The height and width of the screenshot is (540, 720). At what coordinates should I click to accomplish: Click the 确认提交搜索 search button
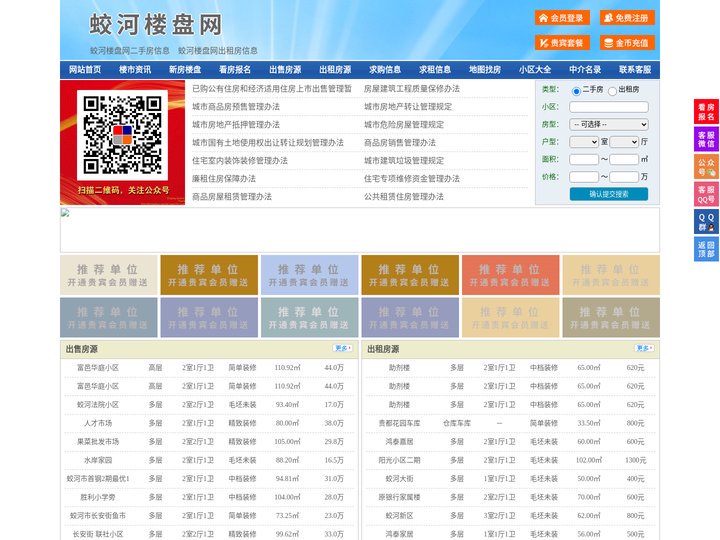(x=609, y=194)
